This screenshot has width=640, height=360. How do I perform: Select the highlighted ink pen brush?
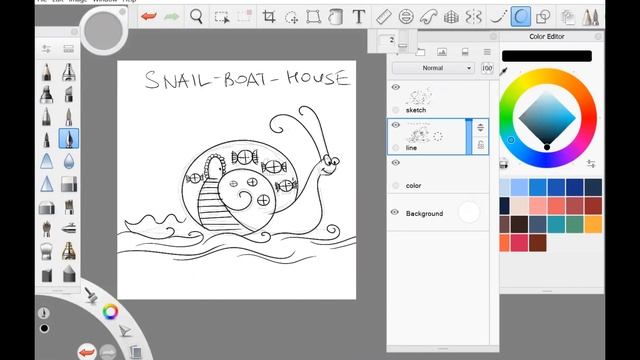(x=69, y=138)
